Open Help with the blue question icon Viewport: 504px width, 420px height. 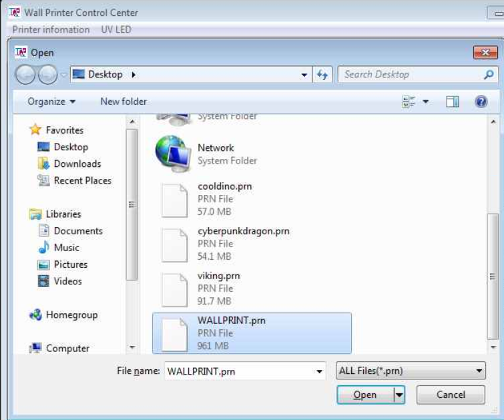(481, 102)
